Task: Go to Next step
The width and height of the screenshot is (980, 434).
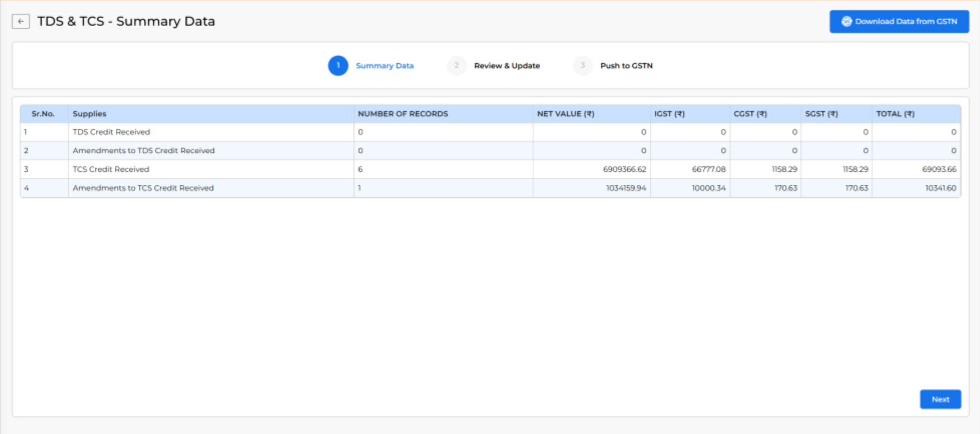Action: tap(940, 399)
